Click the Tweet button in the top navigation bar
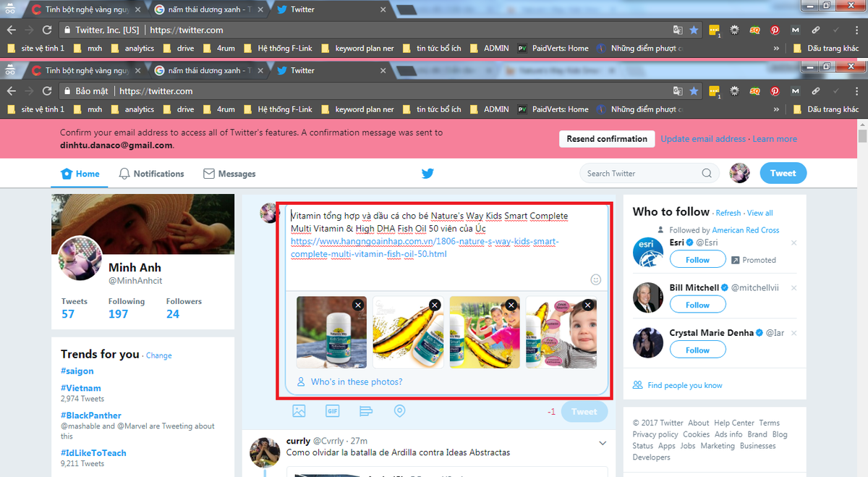This screenshot has height=477, width=868. 783,173
